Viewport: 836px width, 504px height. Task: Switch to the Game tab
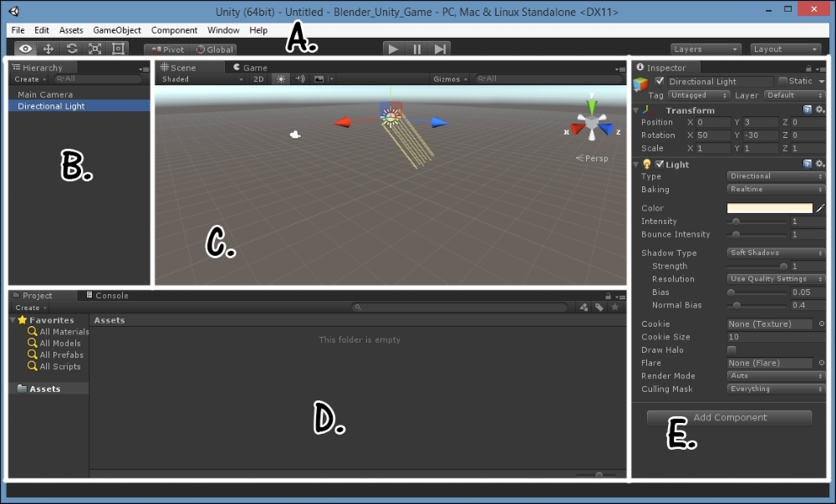pos(251,68)
